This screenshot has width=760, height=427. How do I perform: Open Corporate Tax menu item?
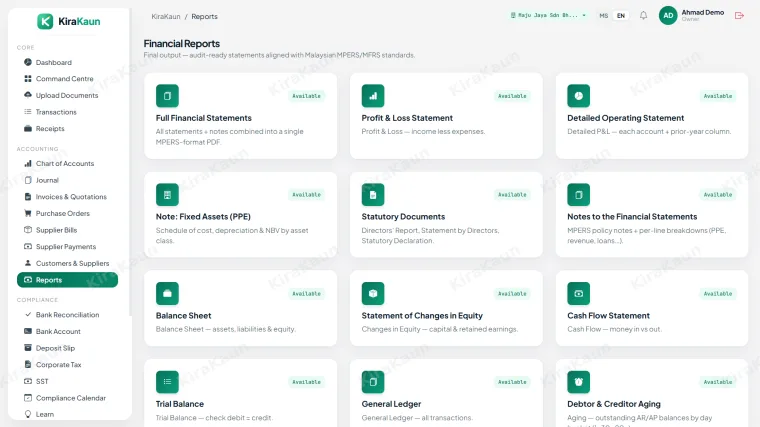pyautogui.click(x=67, y=364)
